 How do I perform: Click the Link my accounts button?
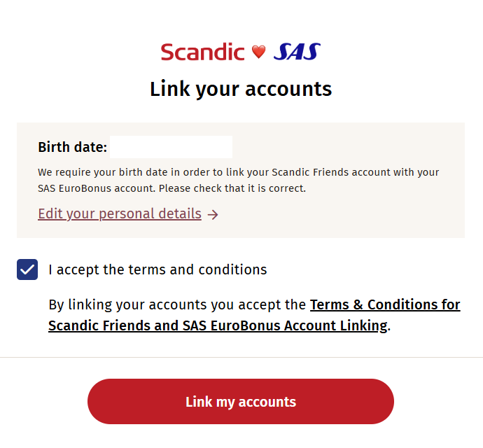241,402
